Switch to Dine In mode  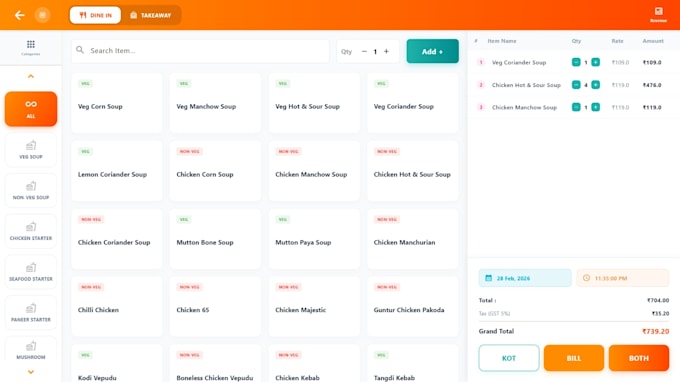(95, 15)
